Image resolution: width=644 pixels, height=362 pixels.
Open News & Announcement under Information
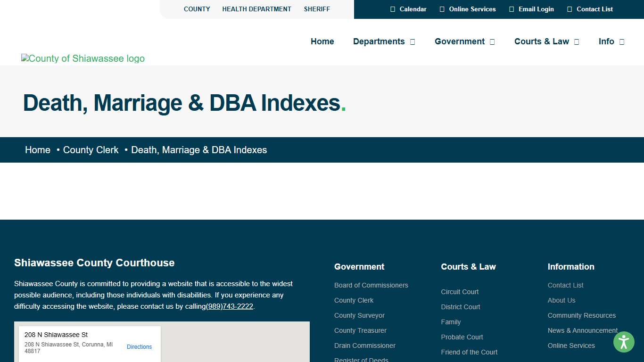click(582, 330)
